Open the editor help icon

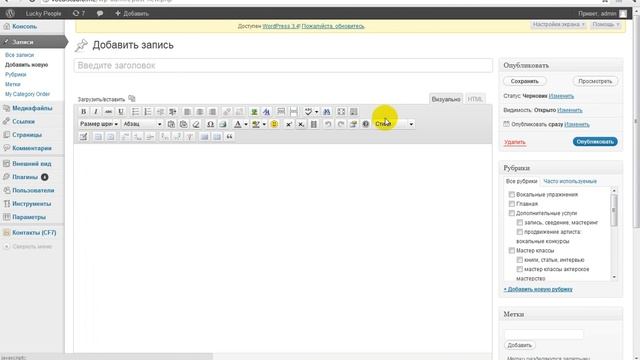(x=366, y=124)
